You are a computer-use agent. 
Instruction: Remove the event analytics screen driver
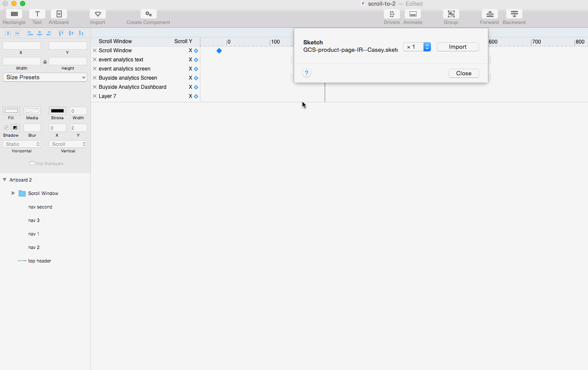click(x=94, y=69)
